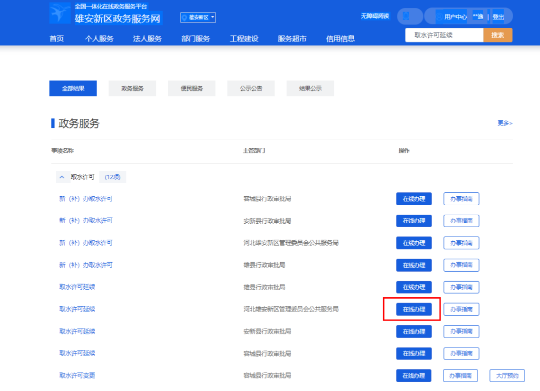This screenshot has height=391, width=540.
Task: Click 登出 to log out
Action: click(x=498, y=17)
